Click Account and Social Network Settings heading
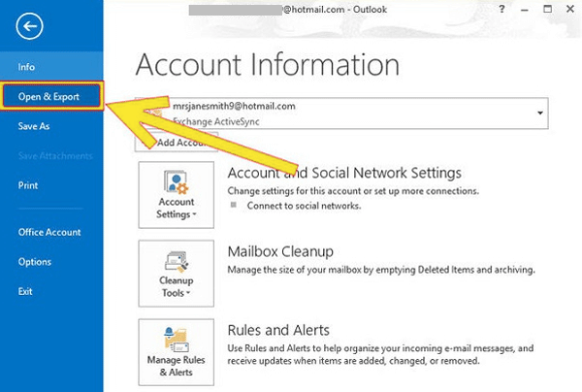The width and height of the screenshot is (582, 392). pyautogui.click(x=344, y=173)
